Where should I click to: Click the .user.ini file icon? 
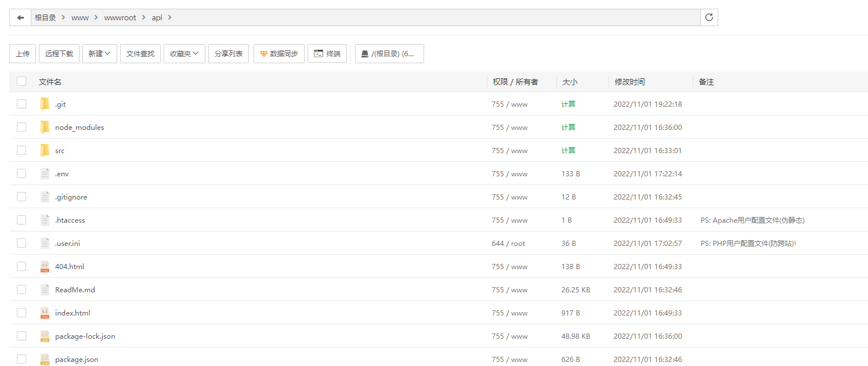click(x=45, y=243)
